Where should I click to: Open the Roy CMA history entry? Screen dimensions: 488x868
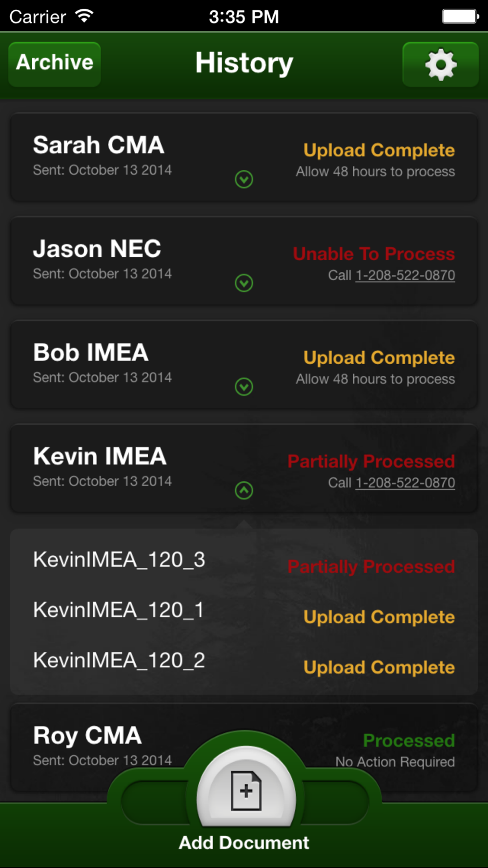[x=88, y=735]
